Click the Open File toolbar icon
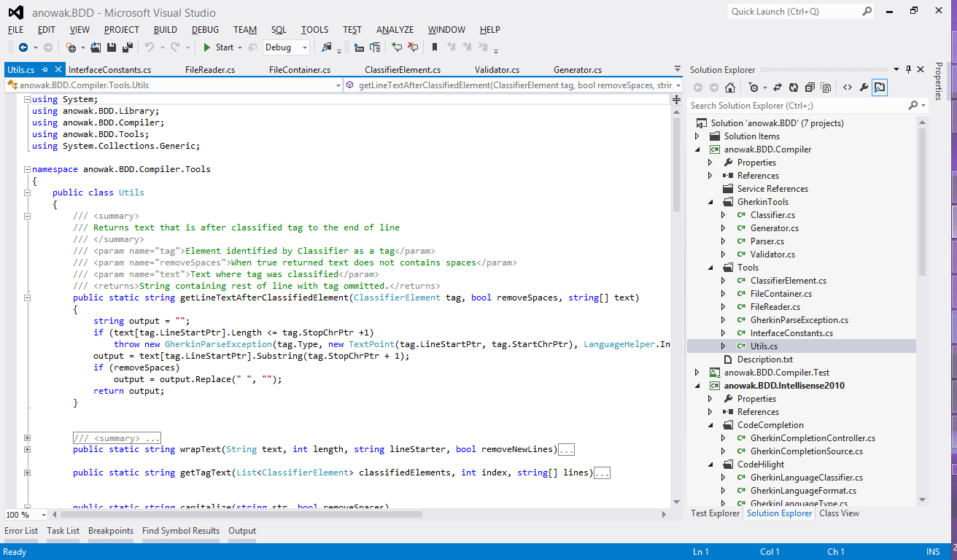 tap(96, 47)
